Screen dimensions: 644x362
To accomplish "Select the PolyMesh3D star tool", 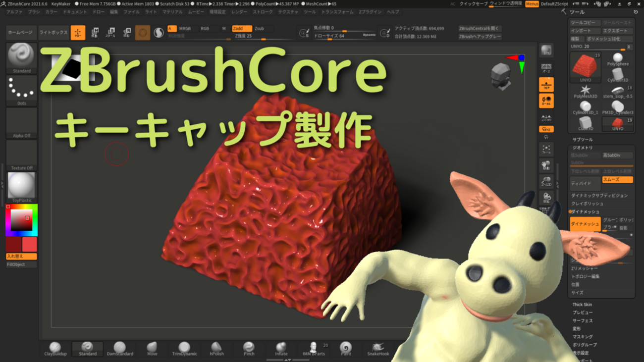I will (x=585, y=92).
